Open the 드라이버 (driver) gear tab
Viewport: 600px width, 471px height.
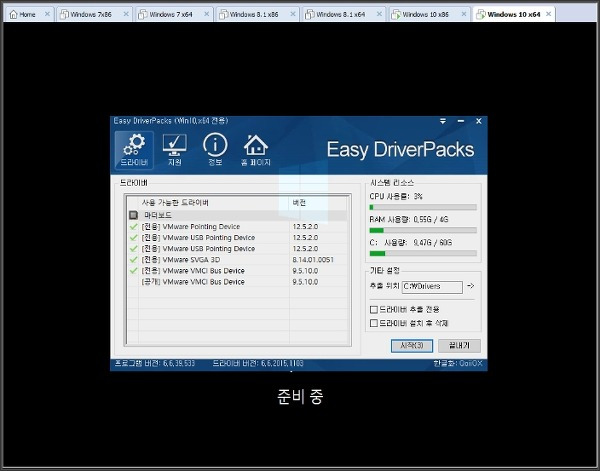pos(134,150)
